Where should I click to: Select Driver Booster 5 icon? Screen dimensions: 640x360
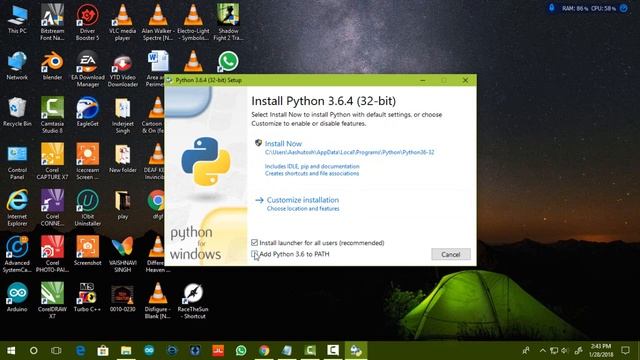point(87,22)
